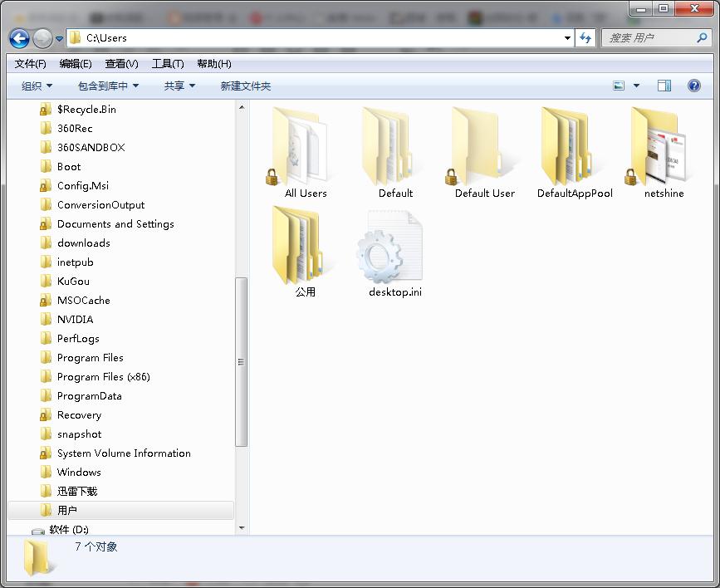Select Config.Msi in the tree

[83, 185]
